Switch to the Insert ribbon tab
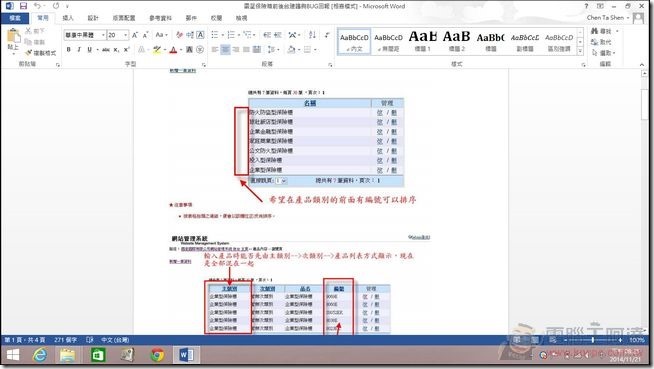654x369 pixels. 68,18
